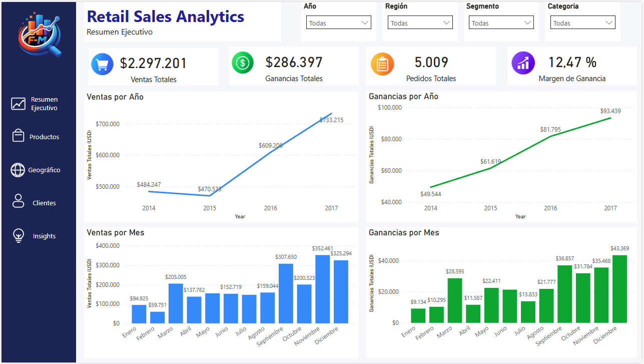Expand the Categoria filter dropdown
This screenshot has width=644, height=364.
(x=583, y=23)
